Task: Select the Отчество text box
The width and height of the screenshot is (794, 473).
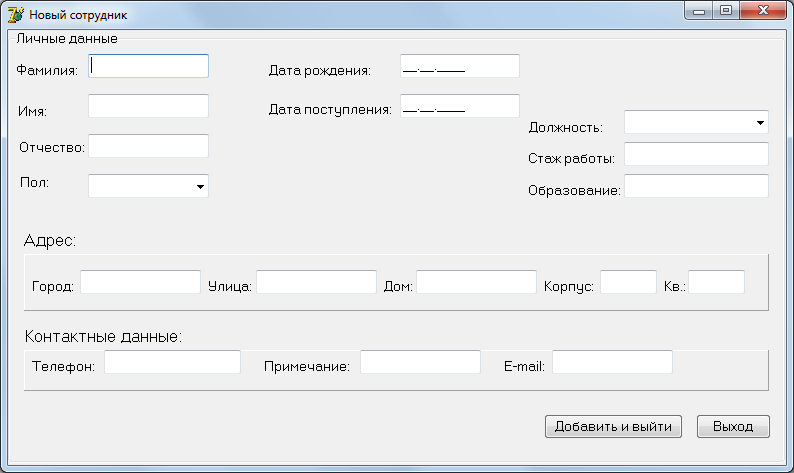Action: point(148,146)
